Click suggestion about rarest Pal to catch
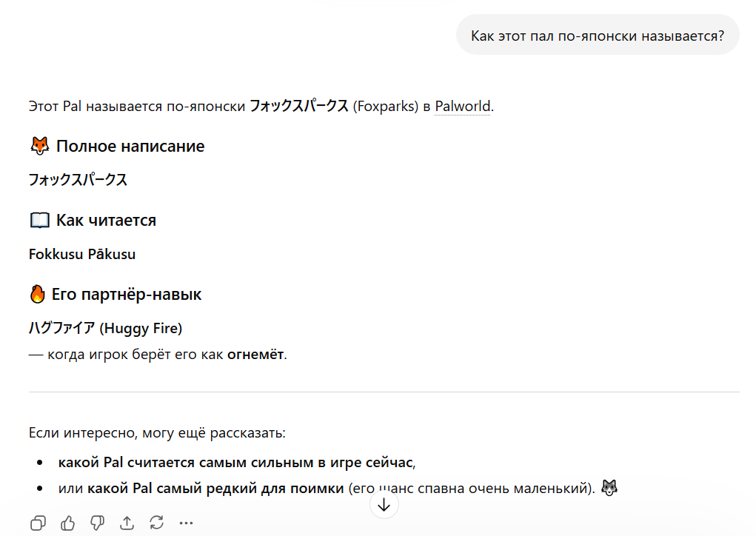 click(x=327, y=489)
